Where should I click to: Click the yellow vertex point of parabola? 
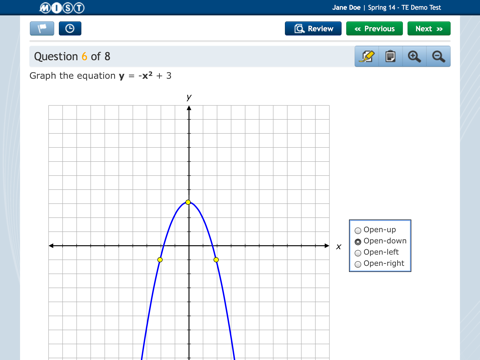coord(188,202)
